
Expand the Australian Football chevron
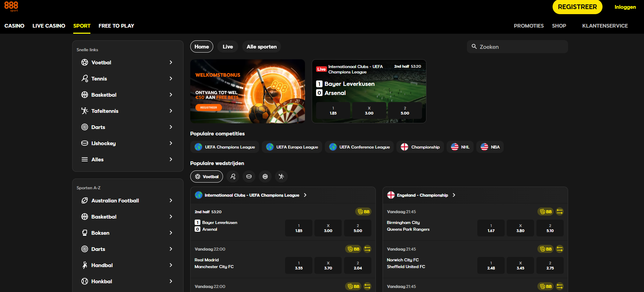[171, 200]
